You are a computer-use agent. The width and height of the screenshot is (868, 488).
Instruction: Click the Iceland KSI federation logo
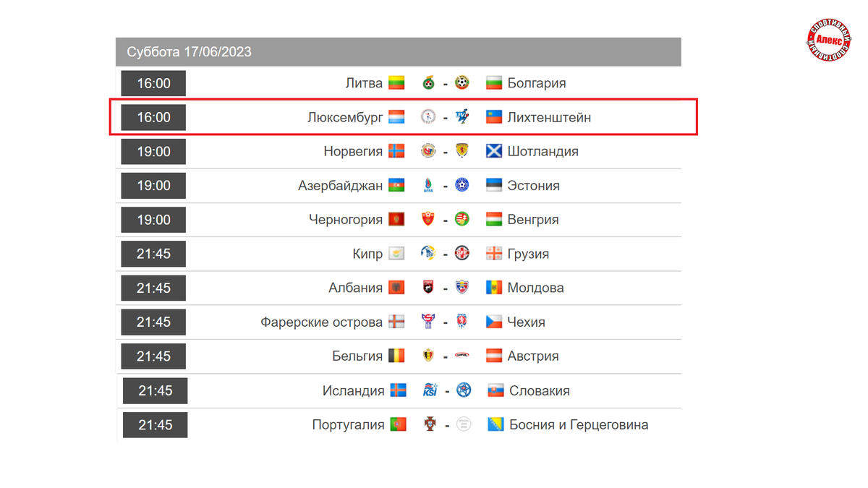pos(430,390)
